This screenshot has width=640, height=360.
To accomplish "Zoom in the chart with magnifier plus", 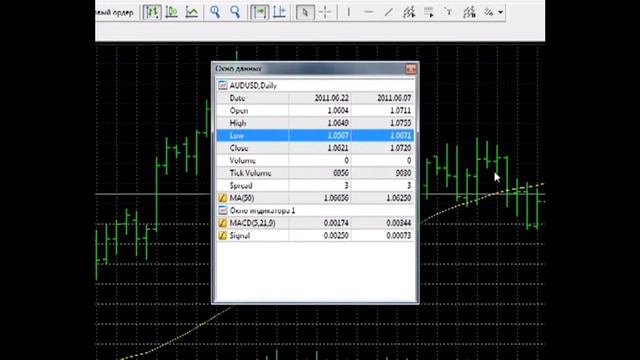I will (215, 12).
